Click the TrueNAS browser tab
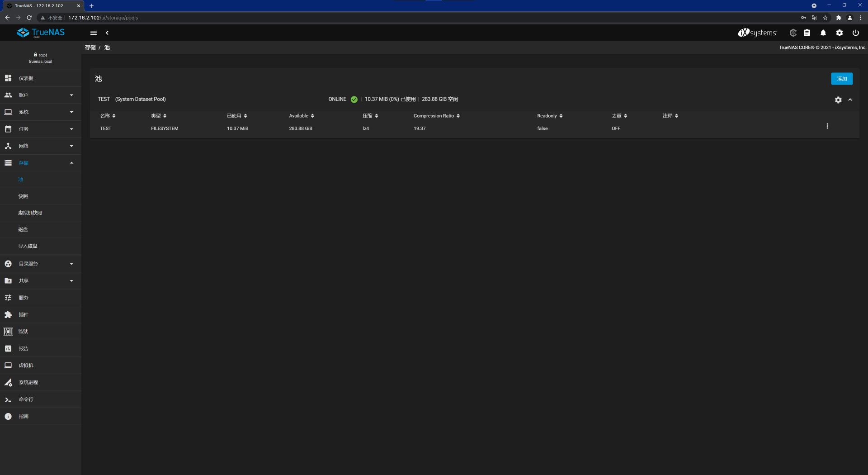 click(44, 6)
